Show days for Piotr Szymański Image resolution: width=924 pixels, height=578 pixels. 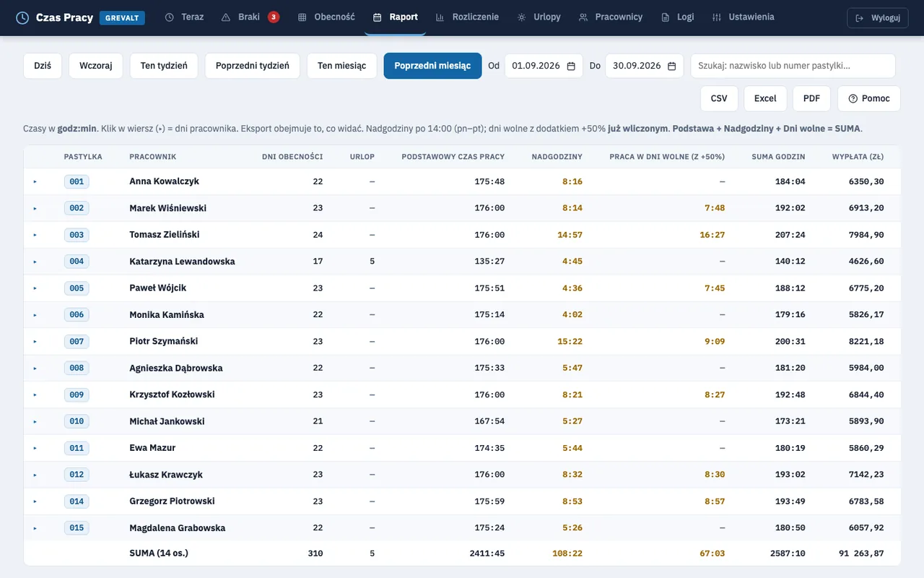tap(35, 341)
